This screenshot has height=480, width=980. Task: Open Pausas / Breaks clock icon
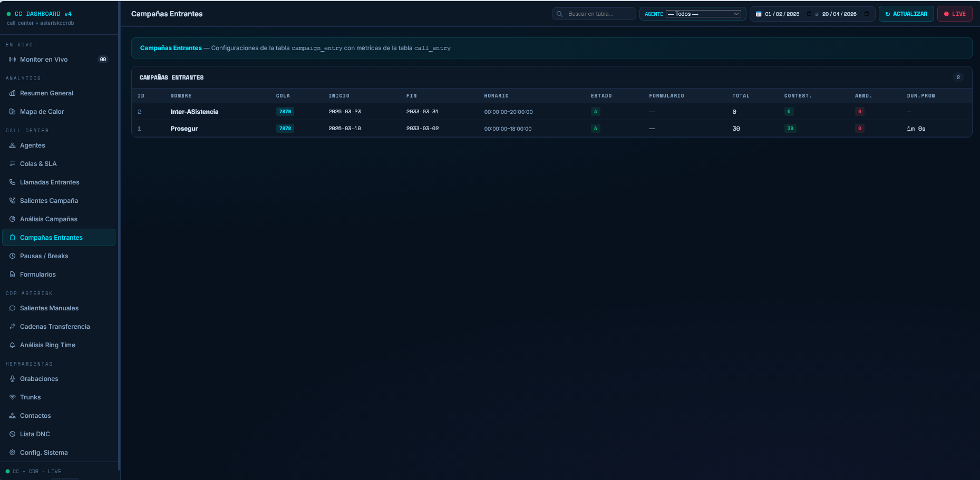12,256
